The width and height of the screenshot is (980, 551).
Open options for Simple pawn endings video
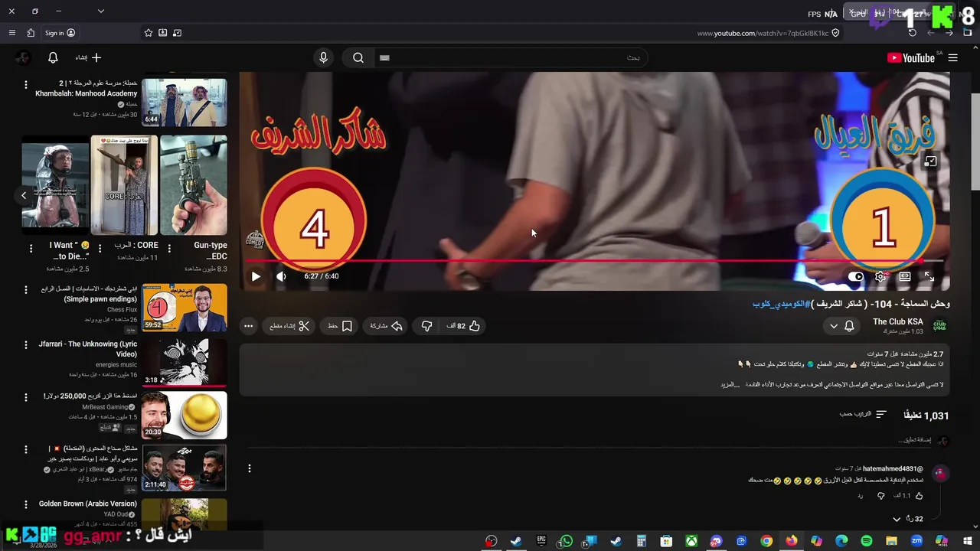coord(25,291)
